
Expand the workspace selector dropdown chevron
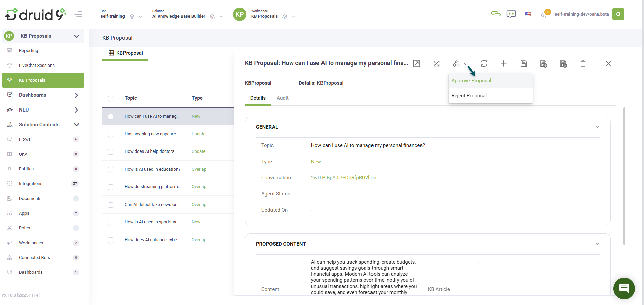pyautogui.click(x=293, y=17)
